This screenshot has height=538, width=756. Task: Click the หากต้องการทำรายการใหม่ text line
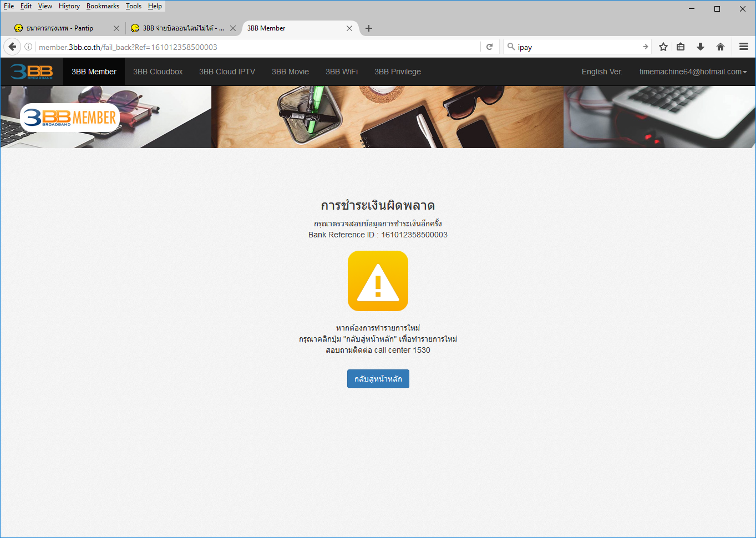pos(378,328)
